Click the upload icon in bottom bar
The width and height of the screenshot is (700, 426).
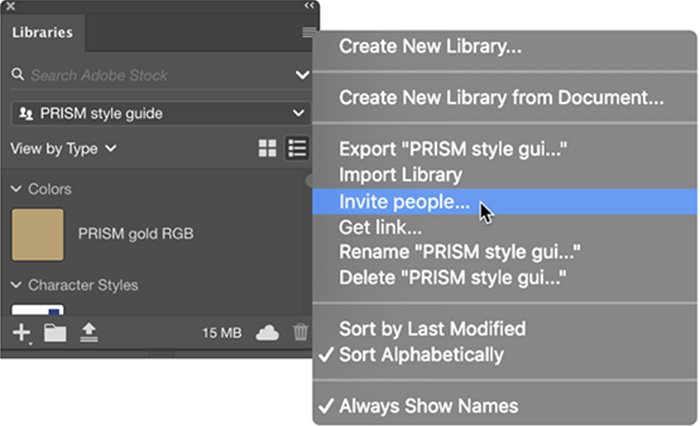point(88,333)
